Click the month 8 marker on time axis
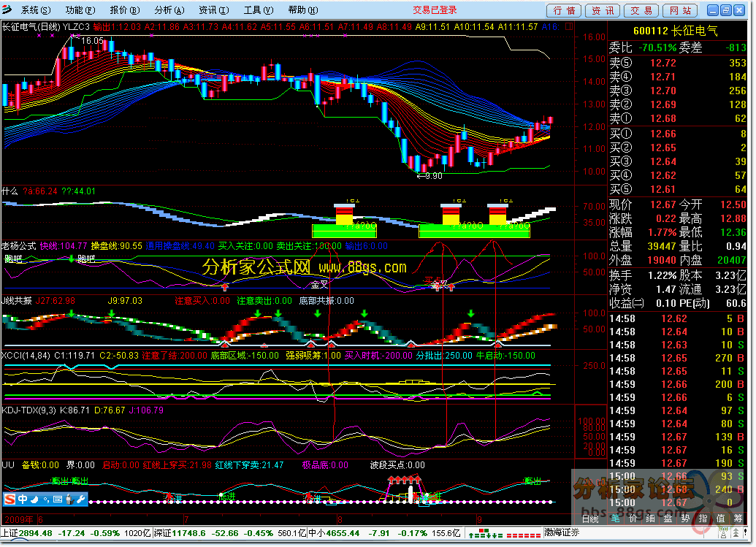Image resolution: width=756 pixels, height=547 pixels. point(340,519)
